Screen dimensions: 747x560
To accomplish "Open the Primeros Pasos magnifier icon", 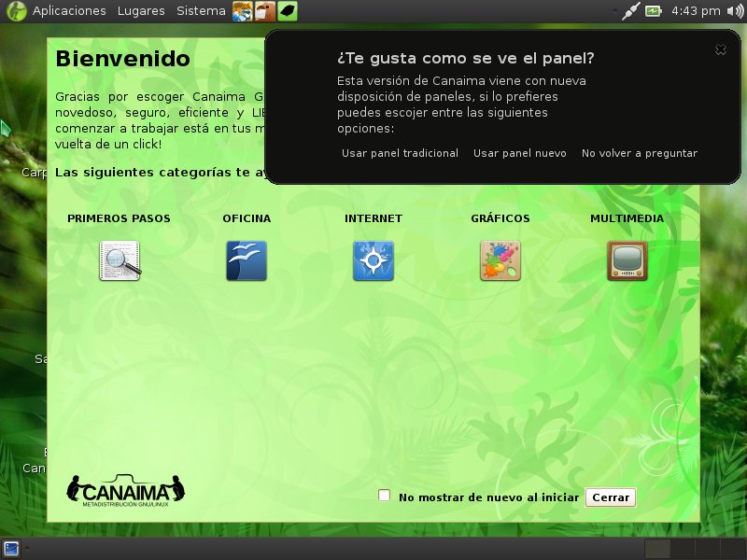I will (x=120, y=260).
